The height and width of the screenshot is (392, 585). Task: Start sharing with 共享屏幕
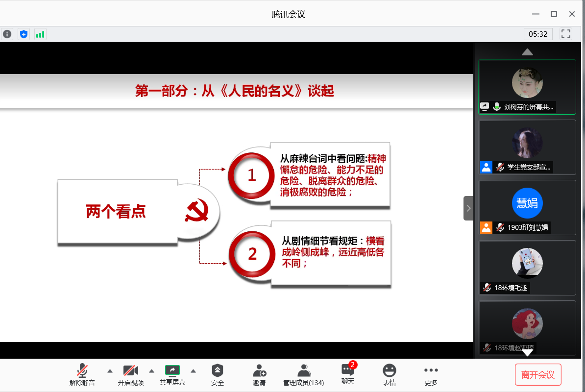point(172,375)
